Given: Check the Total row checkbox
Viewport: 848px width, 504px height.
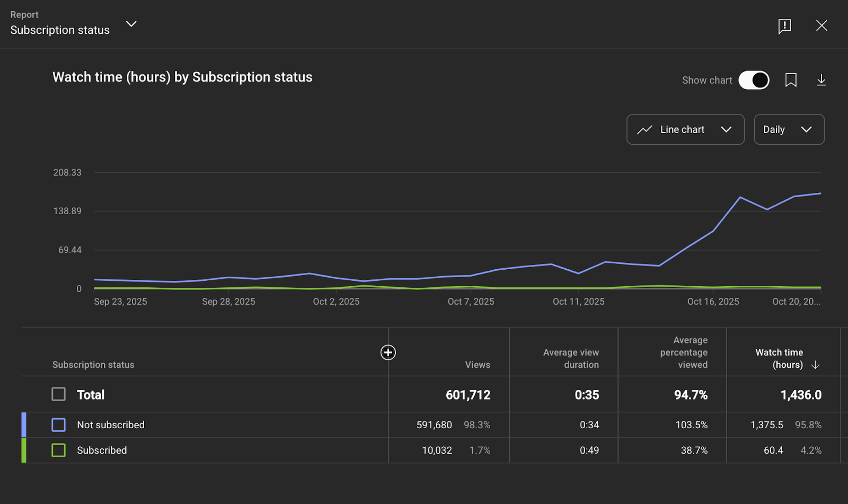Looking at the screenshot, I should click(x=58, y=394).
